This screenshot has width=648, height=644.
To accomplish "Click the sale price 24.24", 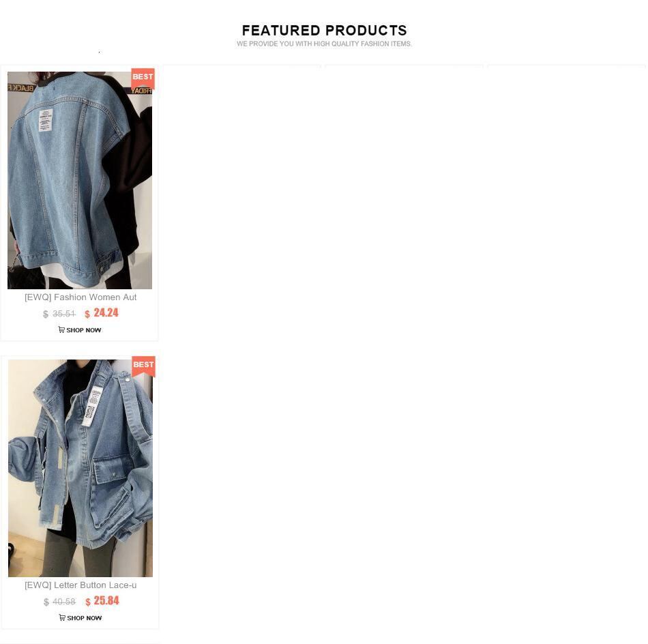I will [106, 312].
